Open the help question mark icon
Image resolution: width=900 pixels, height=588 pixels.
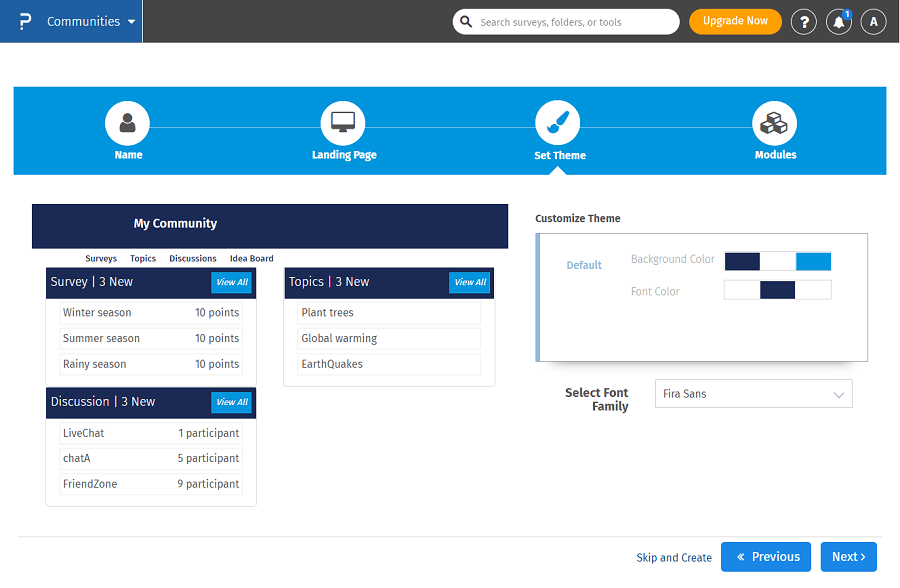click(803, 21)
